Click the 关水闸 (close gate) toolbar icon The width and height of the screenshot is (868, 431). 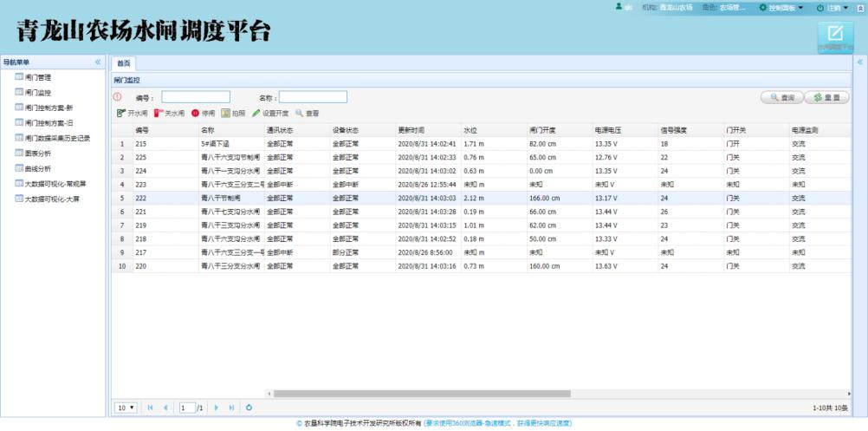click(158, 113)
